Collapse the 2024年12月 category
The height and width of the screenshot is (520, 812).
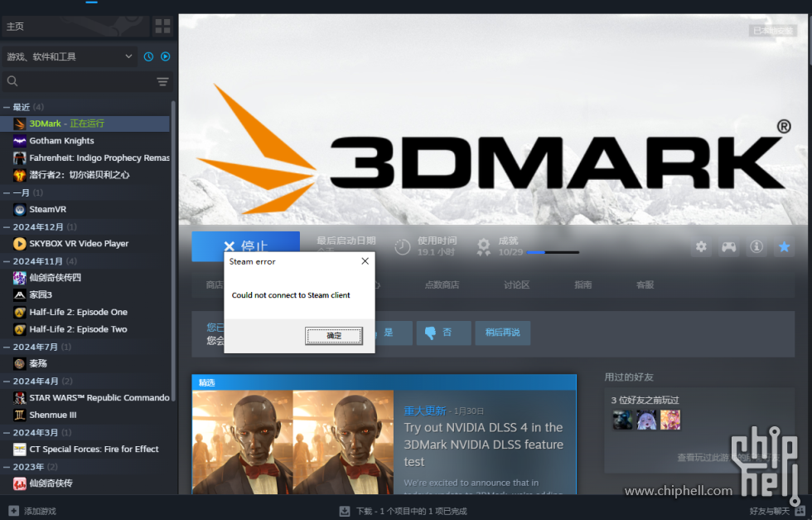click(x=7, y=227)
